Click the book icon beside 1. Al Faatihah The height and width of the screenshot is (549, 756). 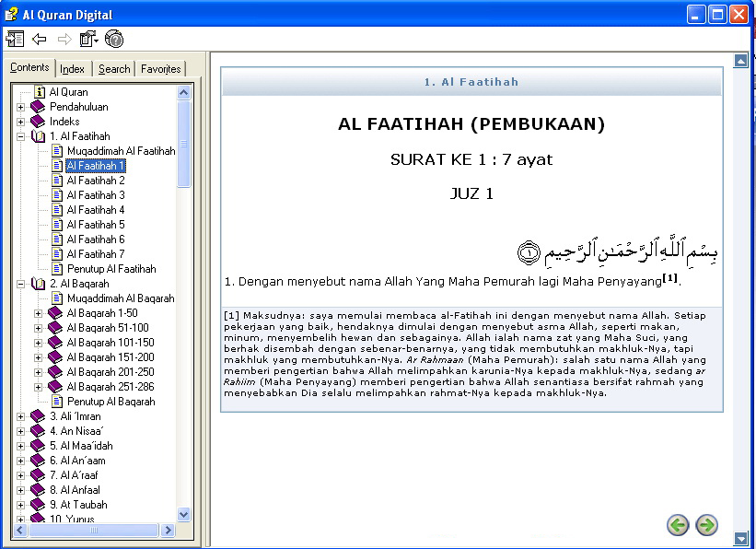[x=37, y=135]
